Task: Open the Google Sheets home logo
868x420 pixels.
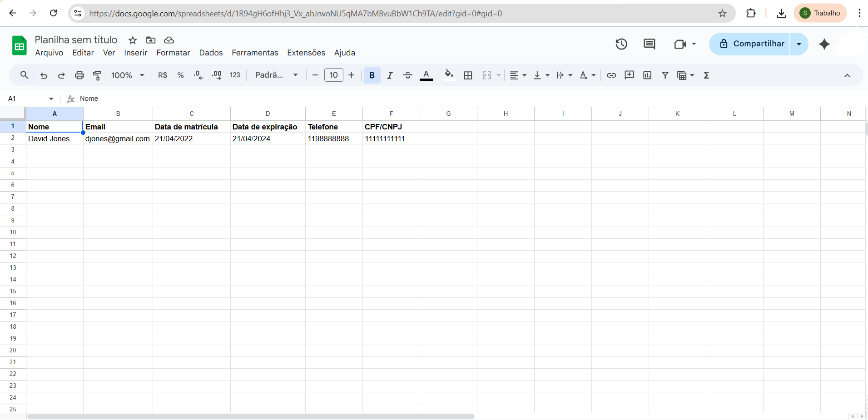Action: (x=20, y=45)
